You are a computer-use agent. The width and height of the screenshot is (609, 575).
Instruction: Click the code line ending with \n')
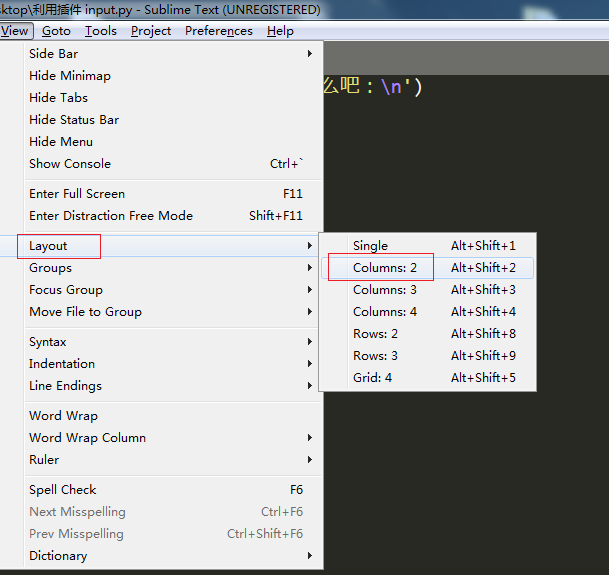click(373, 86)
